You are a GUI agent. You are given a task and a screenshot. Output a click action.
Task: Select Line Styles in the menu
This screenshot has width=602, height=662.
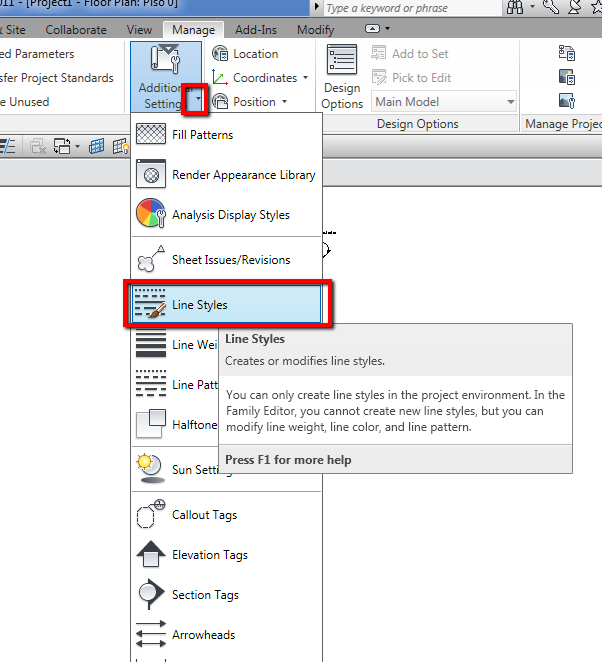(x=227, y=304)
